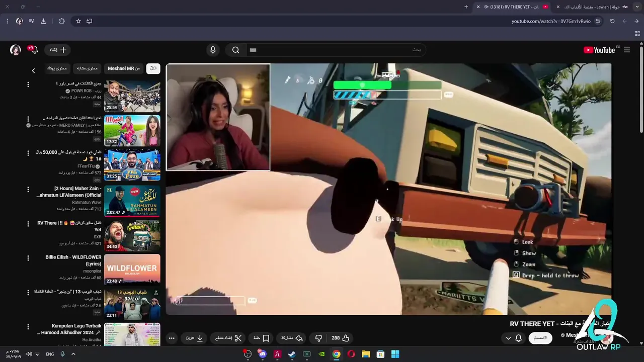The height and width of the screenshot is (362, 644).
Task: Create a clip with the scissors button
Action: (228, 338)
